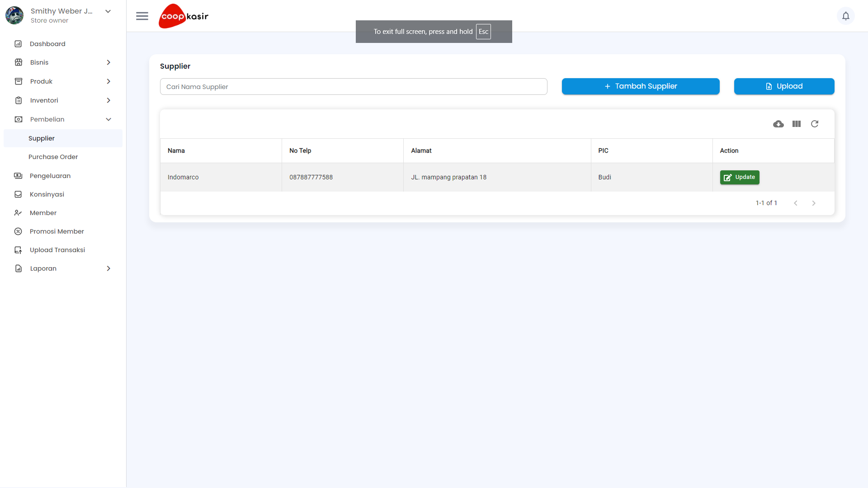868x488 pixels.
Task: Click the coopkasir logo
Action: pyautogui.click(x=183, y=16)
